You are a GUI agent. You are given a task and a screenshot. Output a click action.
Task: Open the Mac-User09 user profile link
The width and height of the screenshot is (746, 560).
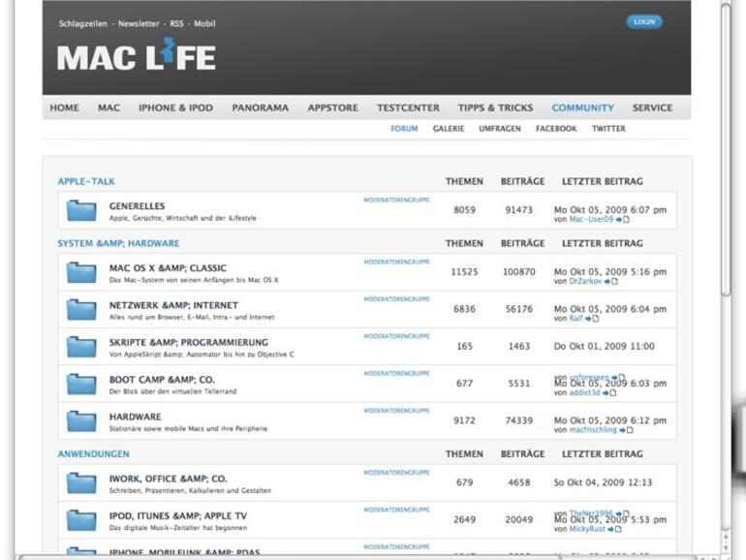(x=591, y=219)
